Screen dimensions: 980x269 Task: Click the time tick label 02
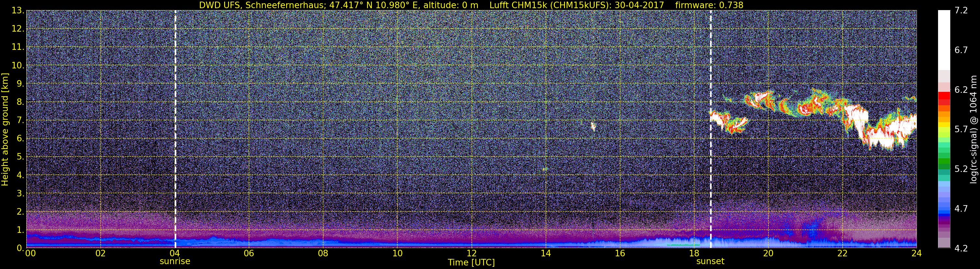[100, 253]
